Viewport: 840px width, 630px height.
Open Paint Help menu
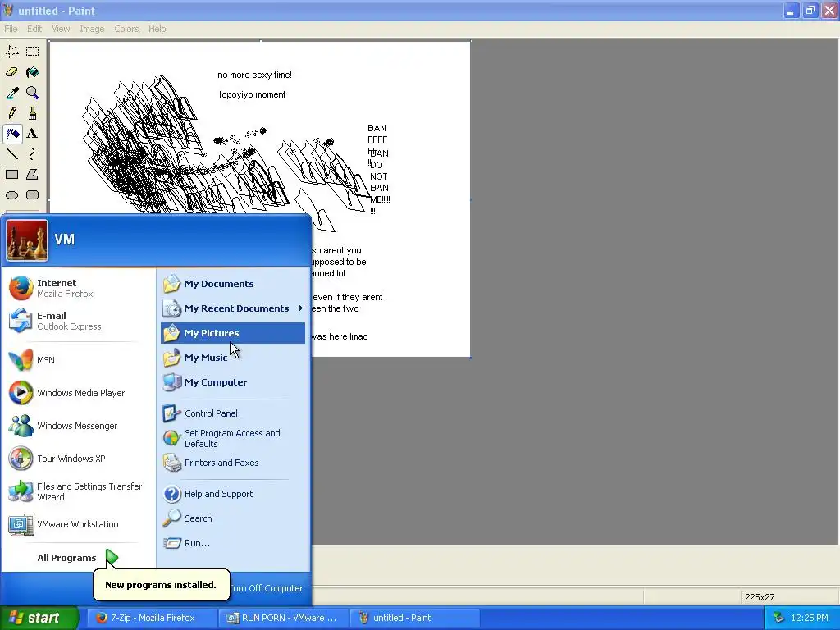(x=157, y=29)
